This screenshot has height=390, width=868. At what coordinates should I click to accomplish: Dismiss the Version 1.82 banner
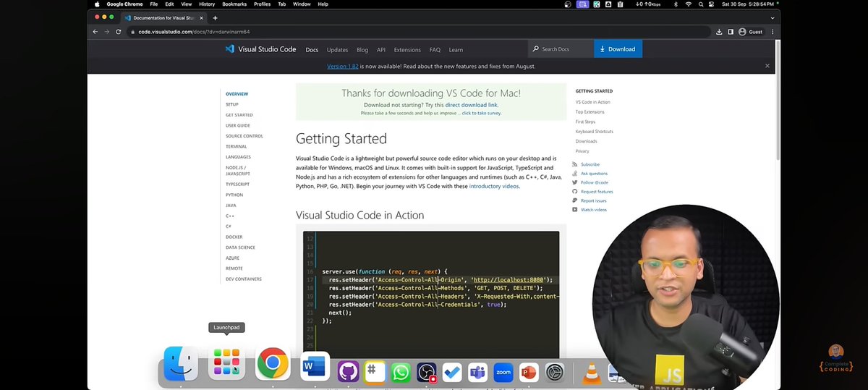767,66
